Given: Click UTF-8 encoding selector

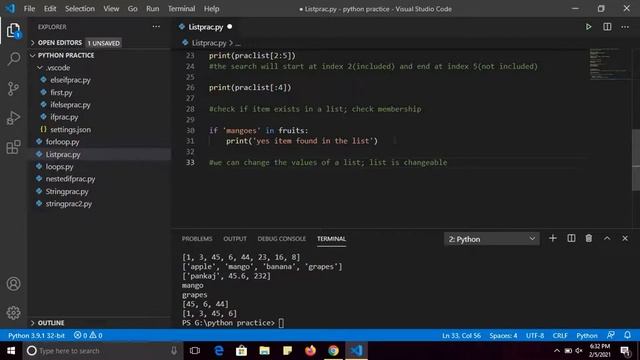Looking at the screenshot, I should [535, 336].
